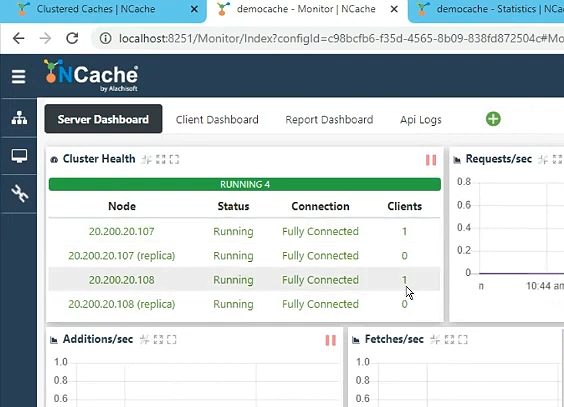Switch to Client Dashboard tab
The height and width of the screenshot is (407, 564).
[217, 120]
